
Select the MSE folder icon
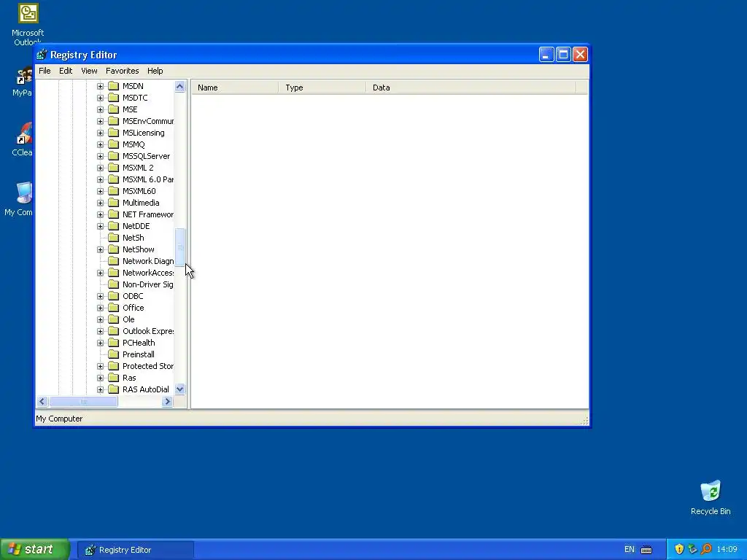113,109
